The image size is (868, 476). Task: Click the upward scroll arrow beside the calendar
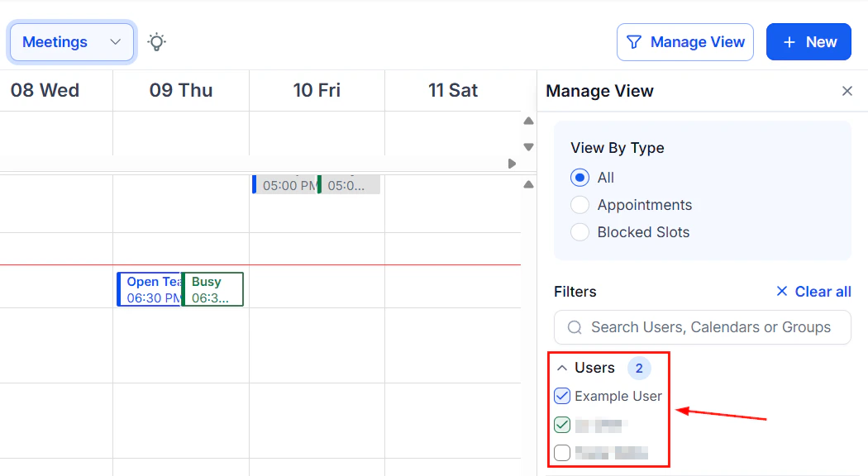pyautogui.click(x=528, y=121)
